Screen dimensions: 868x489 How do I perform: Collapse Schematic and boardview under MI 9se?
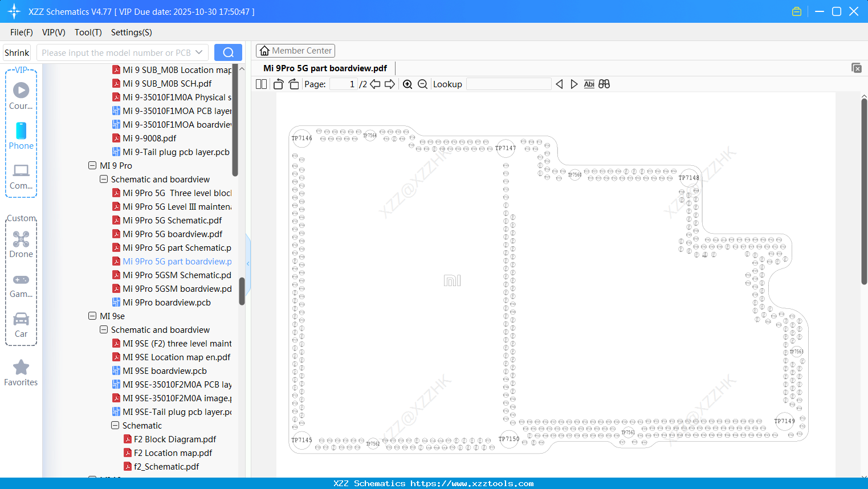104,329
